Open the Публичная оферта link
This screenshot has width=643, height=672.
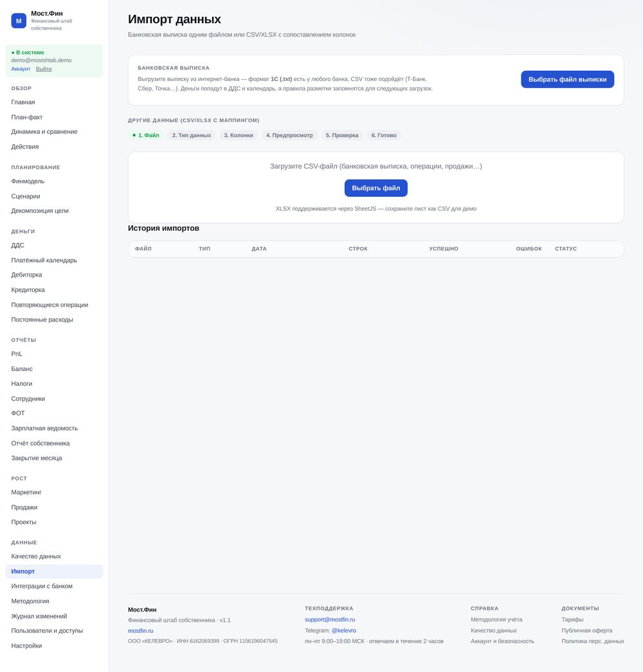coord(587,630)
